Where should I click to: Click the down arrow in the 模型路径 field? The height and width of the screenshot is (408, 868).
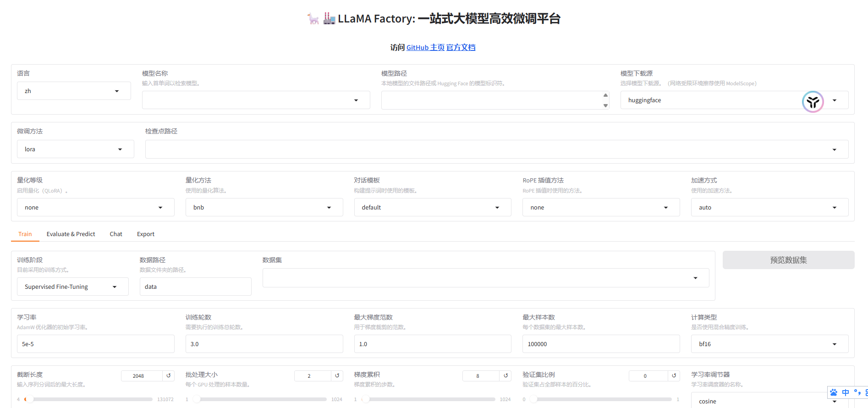point(605,105)
